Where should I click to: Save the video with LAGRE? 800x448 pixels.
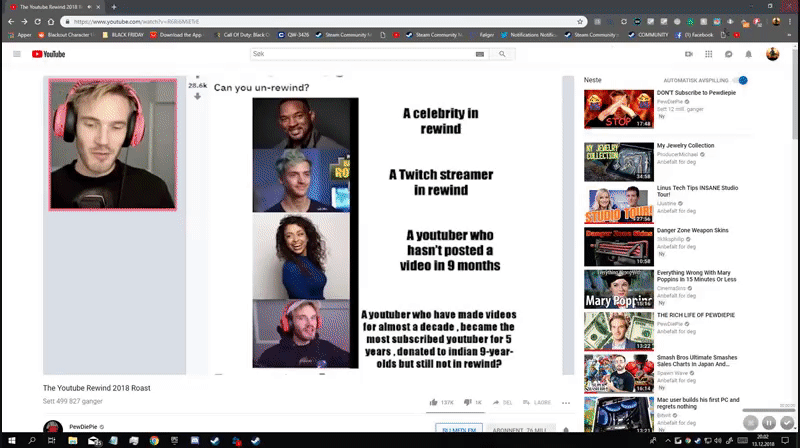[x=537, y=403]
